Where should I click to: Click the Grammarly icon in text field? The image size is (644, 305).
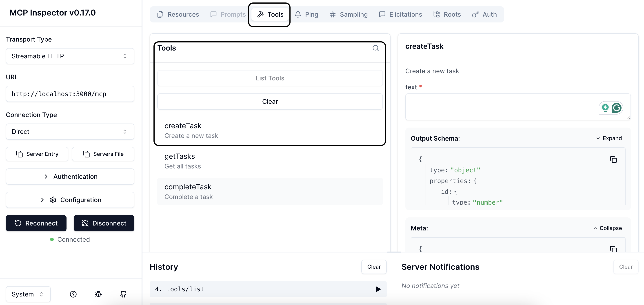click(617, 108)
